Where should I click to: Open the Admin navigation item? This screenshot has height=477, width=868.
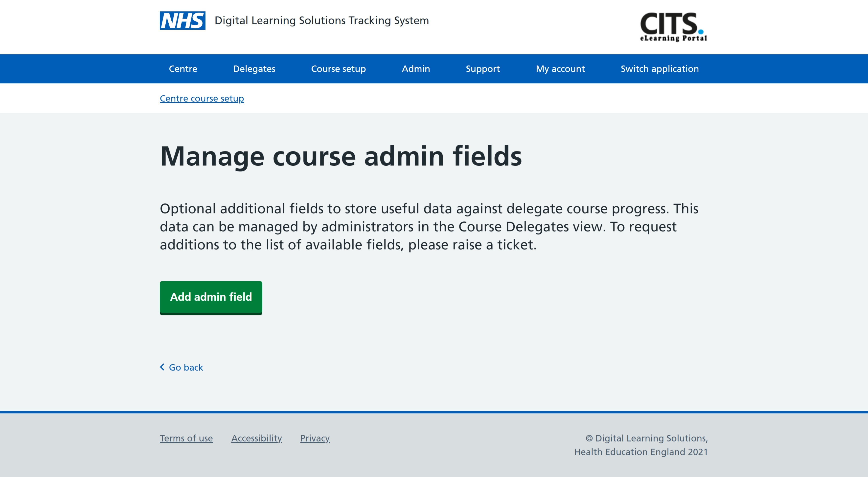click(416, 69)
